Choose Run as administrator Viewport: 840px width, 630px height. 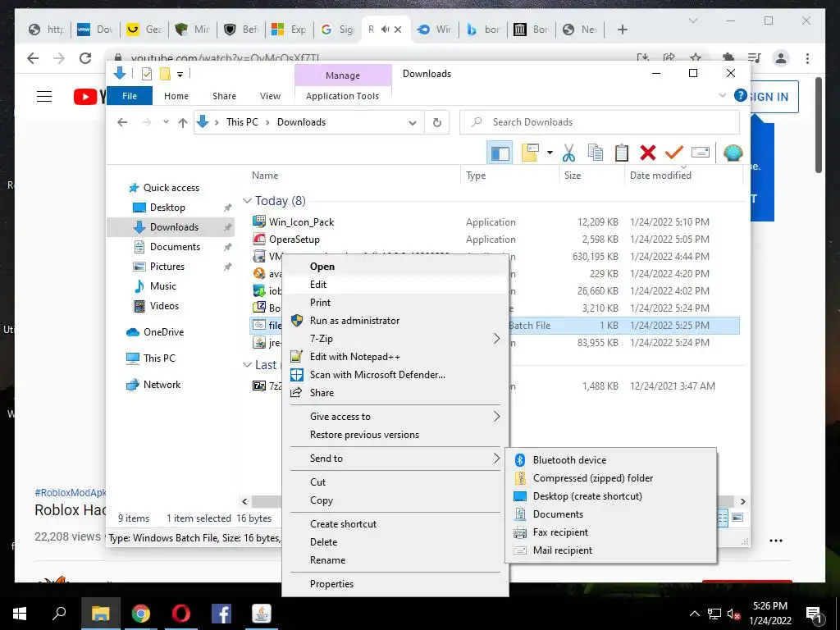[395, 321]
